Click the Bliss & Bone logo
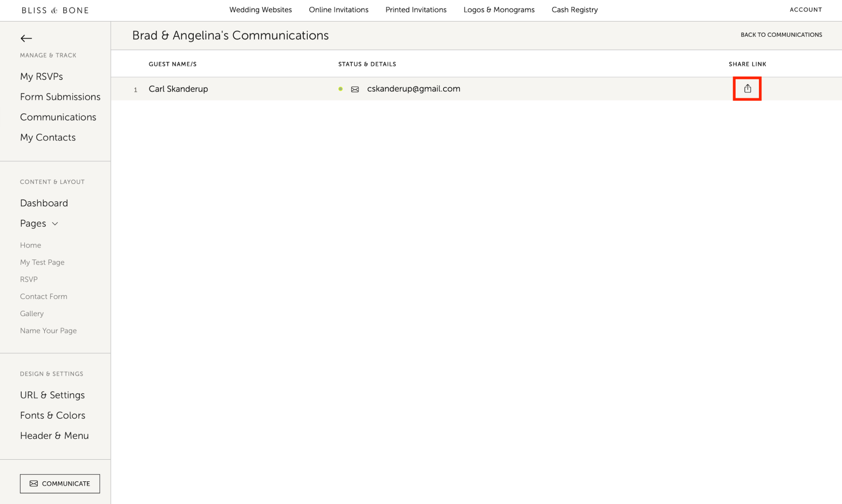 [x=55, y=10]
